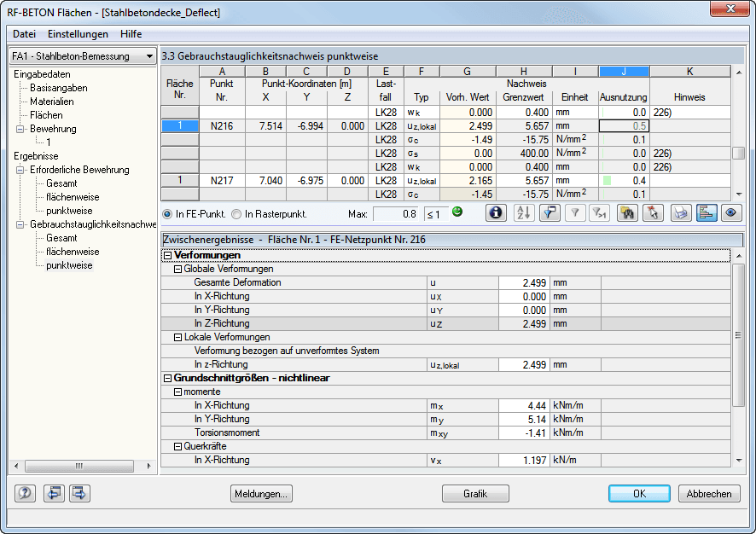Image resolution: width=756 pixels, height=534 pixels.
Task: Click the green smiley status icon
Action: click(x=457, y=212)
